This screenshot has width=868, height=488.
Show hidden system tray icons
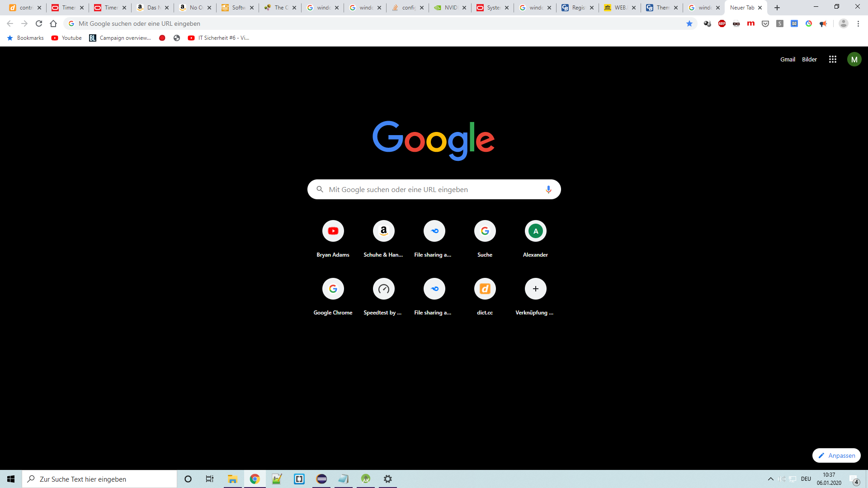coord(771,479)
